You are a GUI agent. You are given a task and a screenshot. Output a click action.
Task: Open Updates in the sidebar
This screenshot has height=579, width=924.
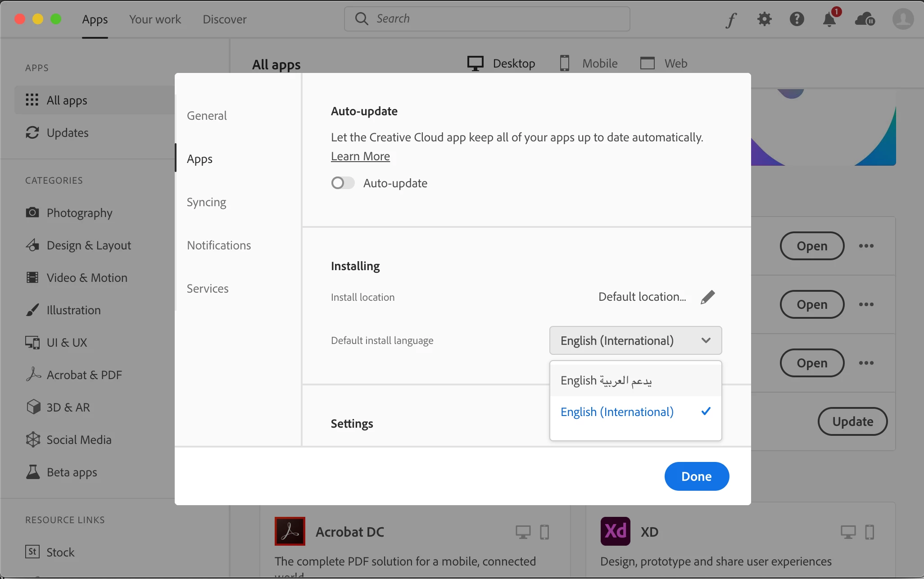coord(57,132)
